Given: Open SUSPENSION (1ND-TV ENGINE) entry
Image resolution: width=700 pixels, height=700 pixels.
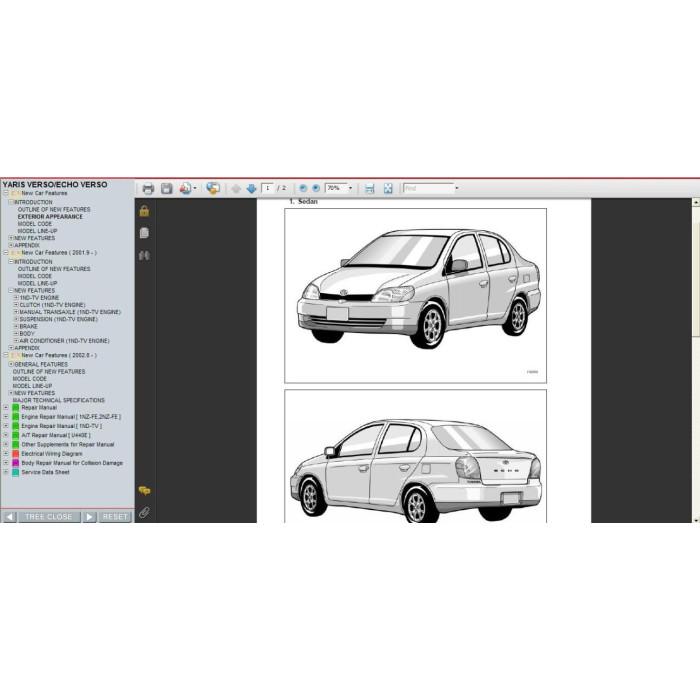Looking at the screenshot, I should coord(58,319).
